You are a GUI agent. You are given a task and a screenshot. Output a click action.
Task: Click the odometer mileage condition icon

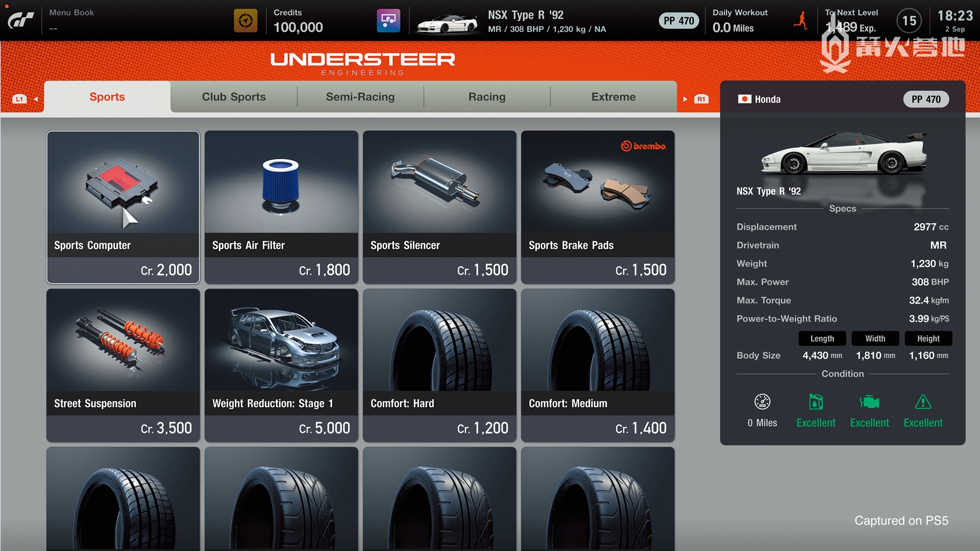coord(762,402)
